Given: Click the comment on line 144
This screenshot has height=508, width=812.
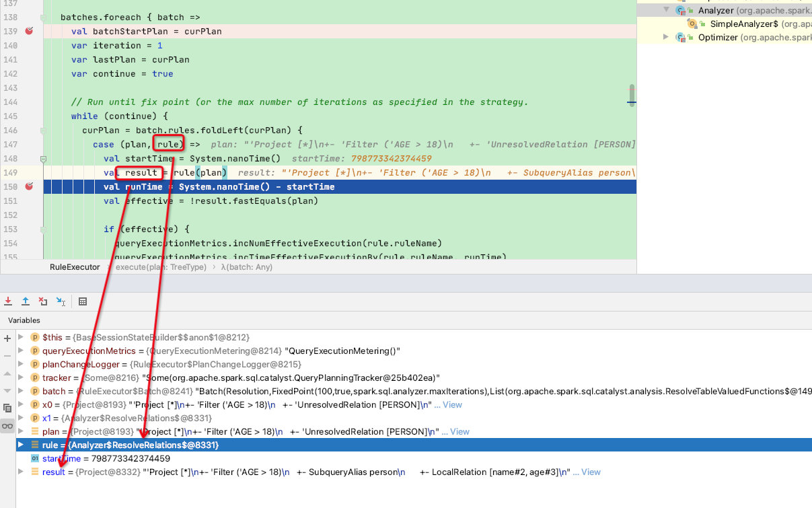Looking at the screenshot, I should coord(300,102).
